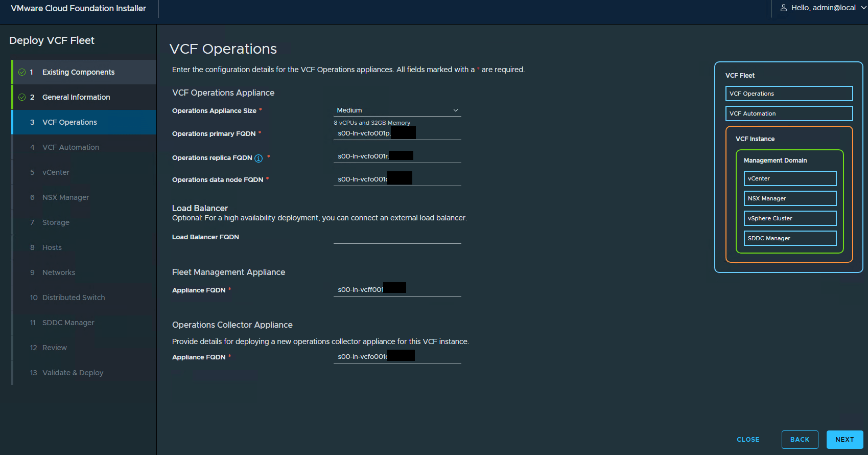This screenshot has width=868, height=455.
Task: Select step 7 Storage
Action: click(84, 222)
